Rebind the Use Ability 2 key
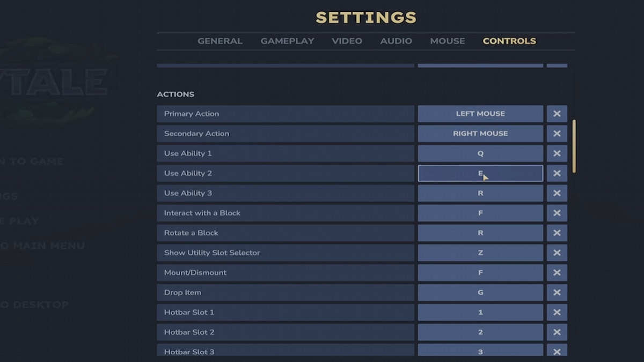This screenshot has width=644, height=362. [480, 173]
